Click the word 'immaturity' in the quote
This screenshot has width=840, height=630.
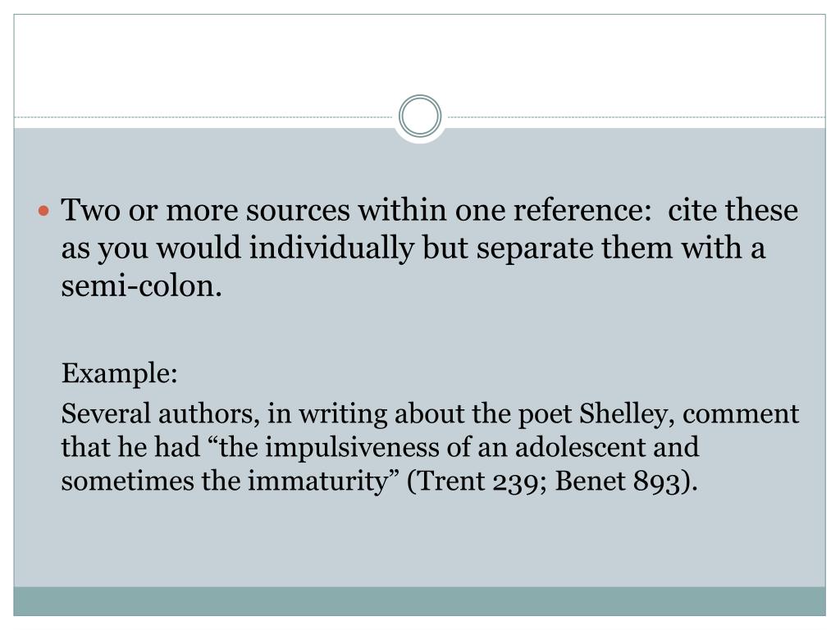(317, 481)
